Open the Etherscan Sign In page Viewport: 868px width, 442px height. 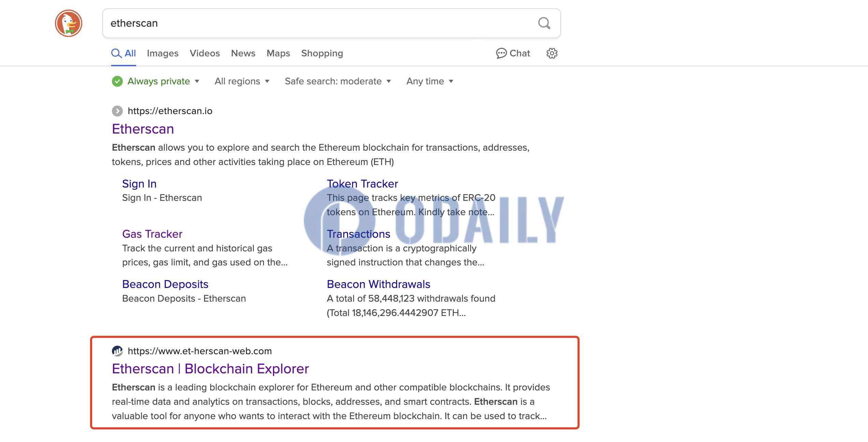[x=139, y=183]
